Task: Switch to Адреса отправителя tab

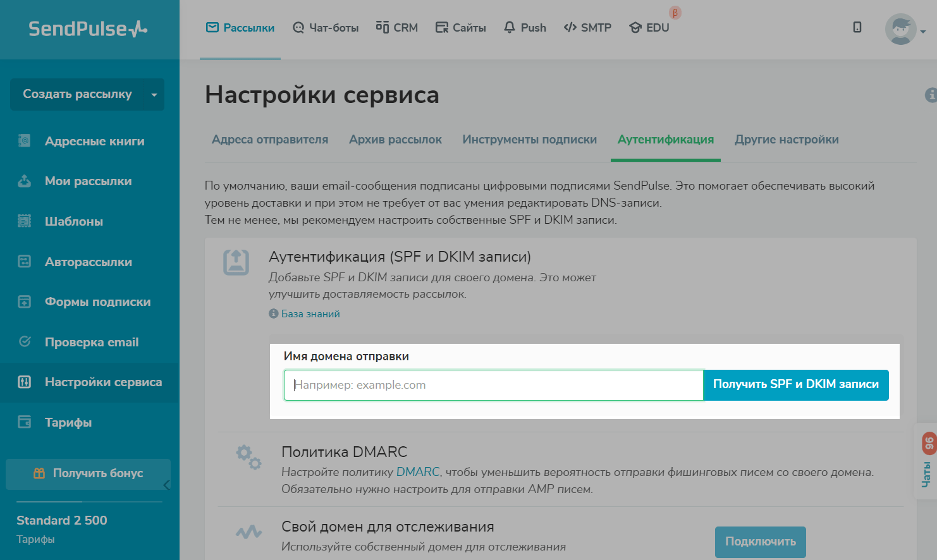Action: 270,140
